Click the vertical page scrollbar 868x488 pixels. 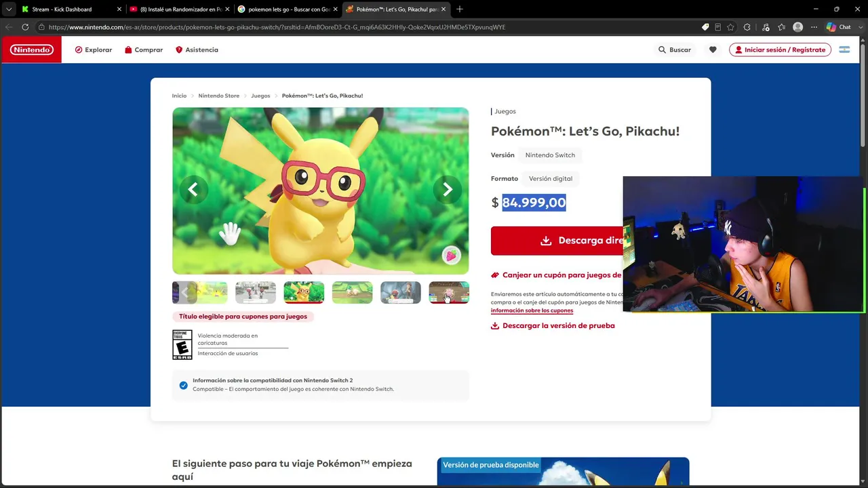(863, 95)
